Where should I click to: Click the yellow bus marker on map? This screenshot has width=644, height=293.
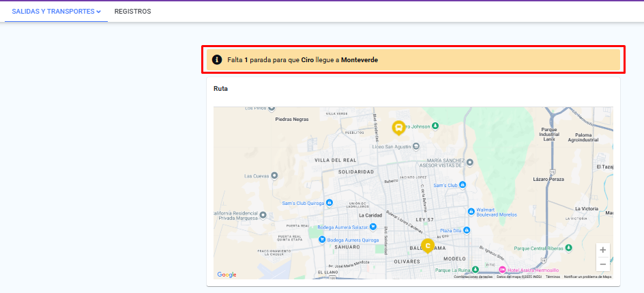[398, 128]
